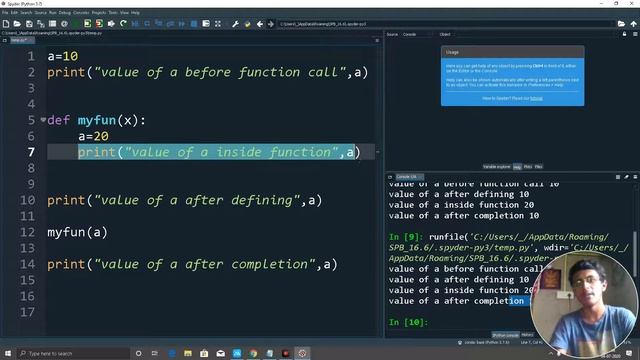Open Chrome from the taskbar
Screen dimensions: 640x360
pos(253,353)
